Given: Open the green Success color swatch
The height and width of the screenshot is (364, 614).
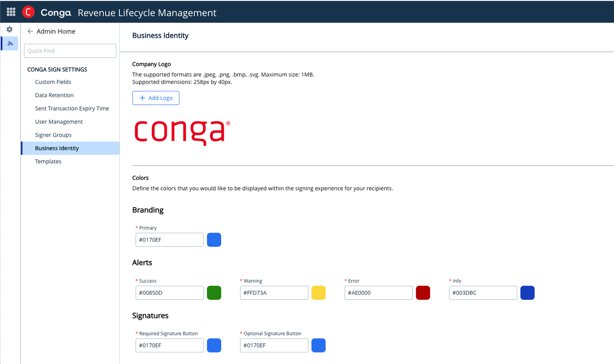Looking at the screenshot, I should (x=214, y=293).
